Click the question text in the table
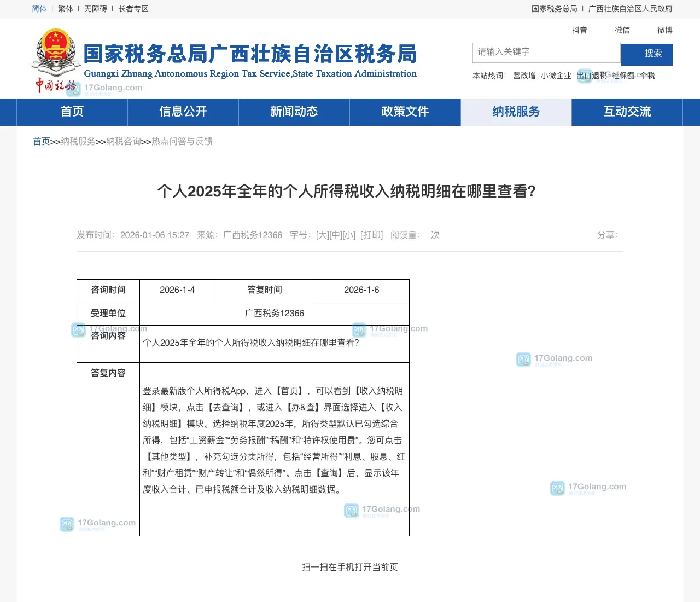 tap(251, 343)
